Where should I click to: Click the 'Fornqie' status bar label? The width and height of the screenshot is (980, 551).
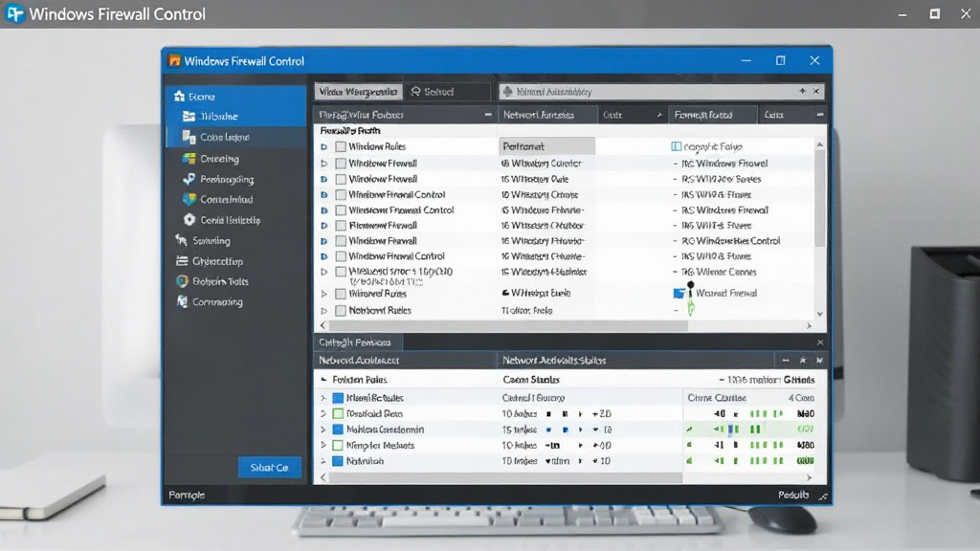tap(187, 495)
